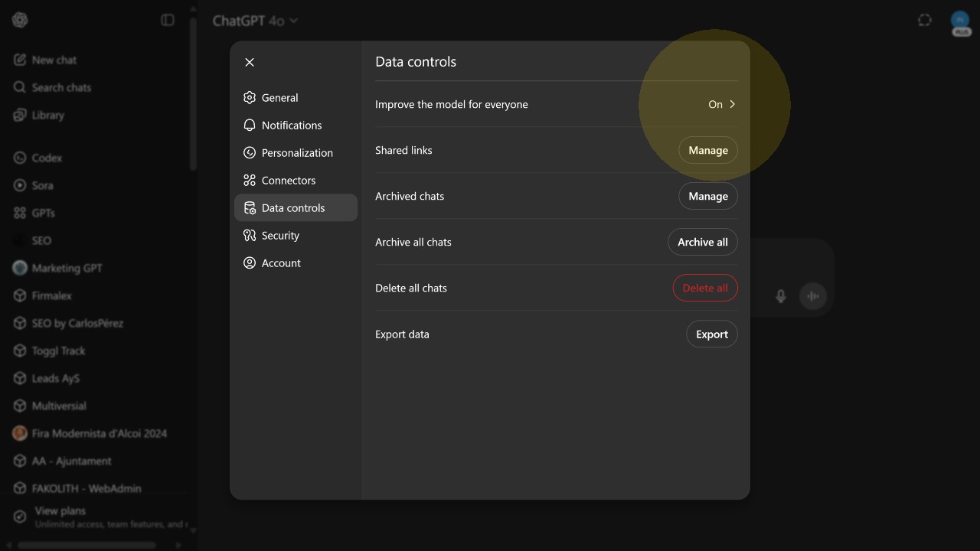This screenshot has height=551, width=980.
Task: Start a New chat from sidebar
Action: 54,60
